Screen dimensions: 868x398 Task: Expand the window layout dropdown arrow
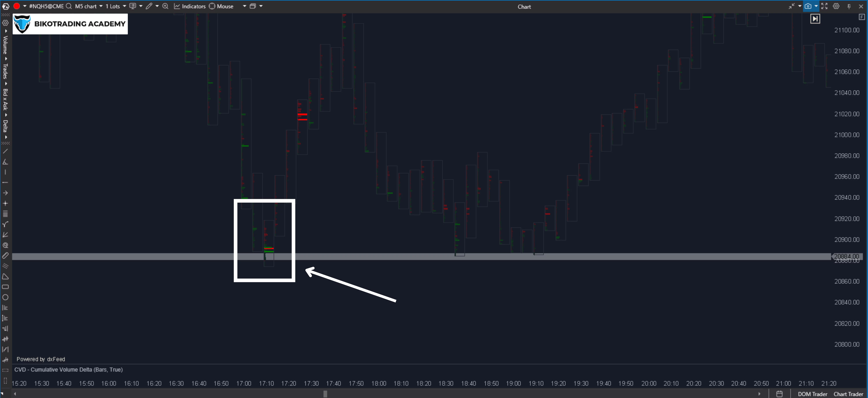coord(261,6)
